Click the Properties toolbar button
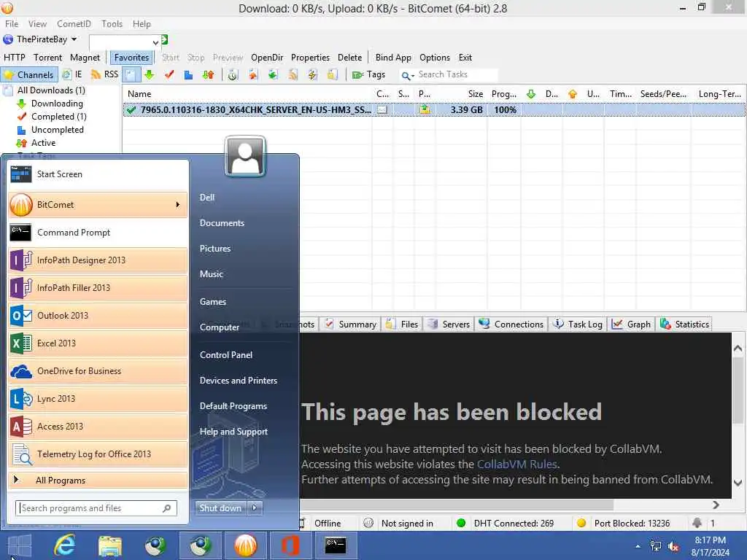This screenshot has width=747, height=560. pyautogui.click(x=310, y=58)
